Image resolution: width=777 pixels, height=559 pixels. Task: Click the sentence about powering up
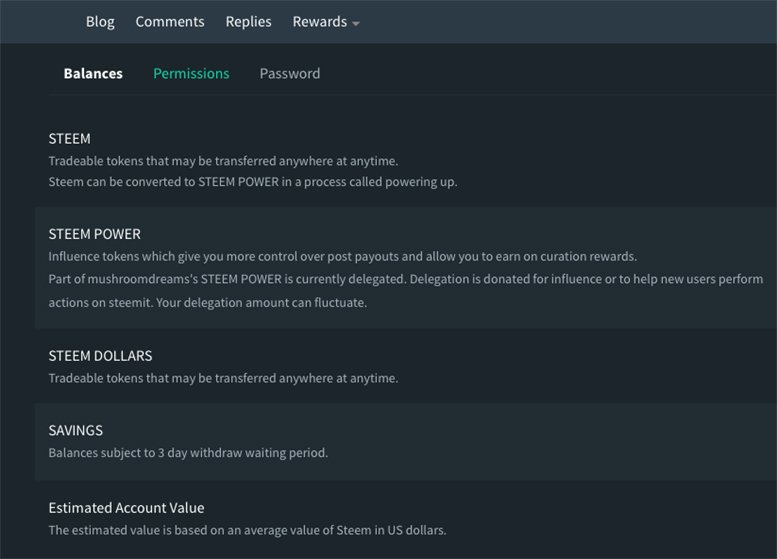[253, 182]
